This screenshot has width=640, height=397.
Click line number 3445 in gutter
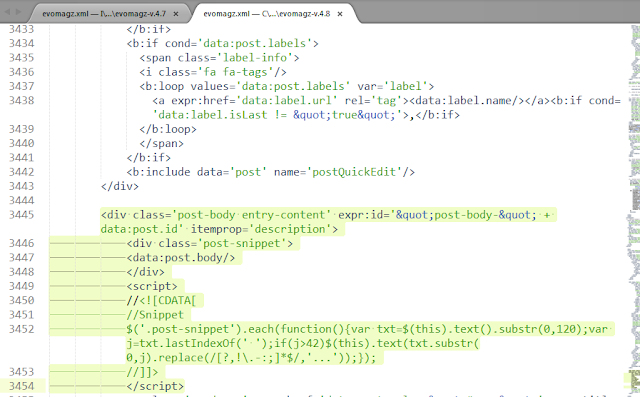(x=22, y=215)
